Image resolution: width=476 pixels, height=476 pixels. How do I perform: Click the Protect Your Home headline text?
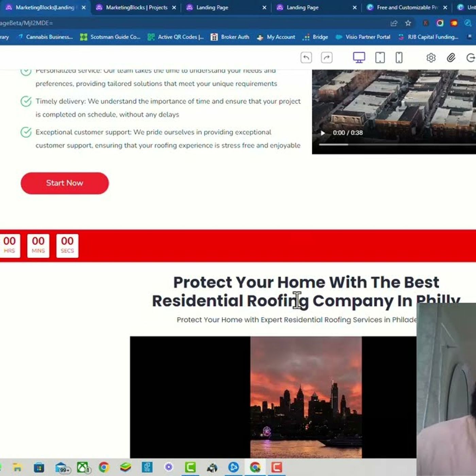306,291
